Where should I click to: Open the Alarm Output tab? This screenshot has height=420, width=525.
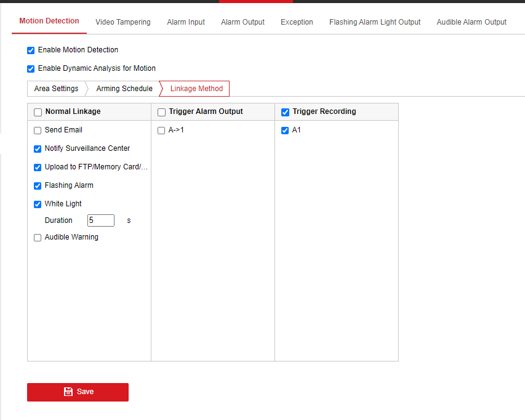242,22
